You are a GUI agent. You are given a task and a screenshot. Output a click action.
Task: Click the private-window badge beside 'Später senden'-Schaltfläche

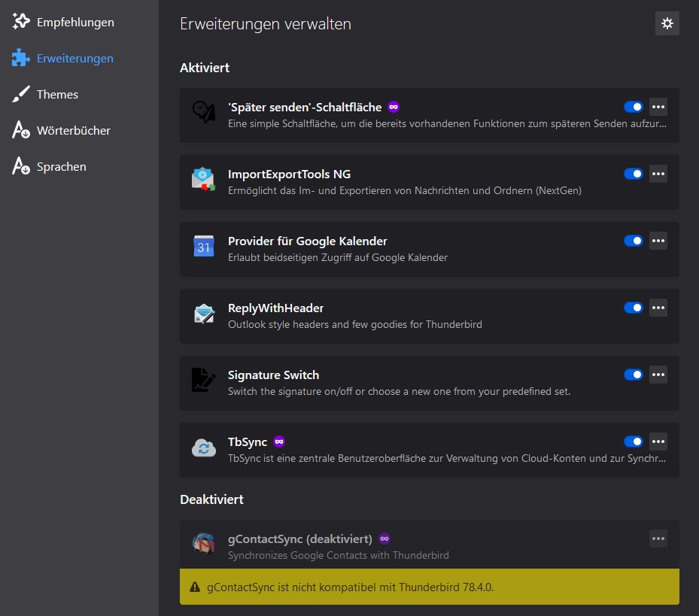pos(394,107)
